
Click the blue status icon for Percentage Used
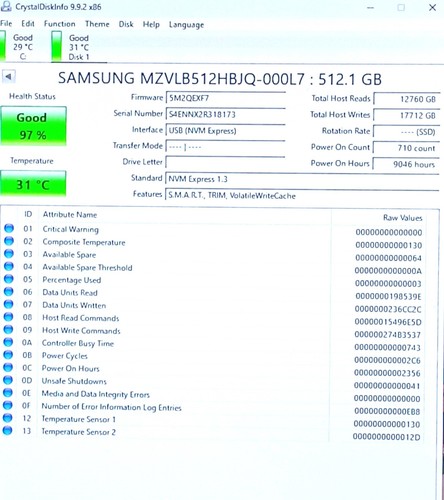click(9, 279)
